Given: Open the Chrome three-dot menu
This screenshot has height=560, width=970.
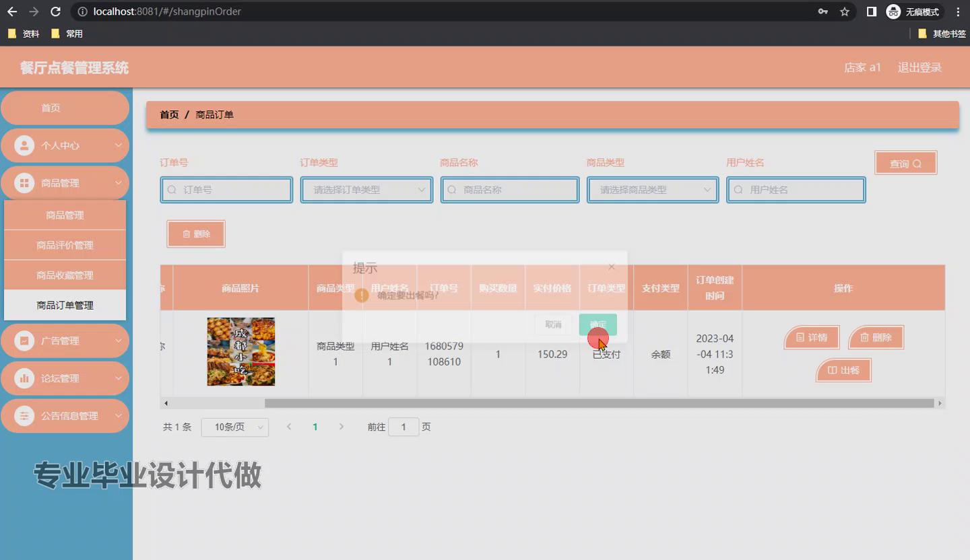Looking at the screenshot, I should coord(958,11).
